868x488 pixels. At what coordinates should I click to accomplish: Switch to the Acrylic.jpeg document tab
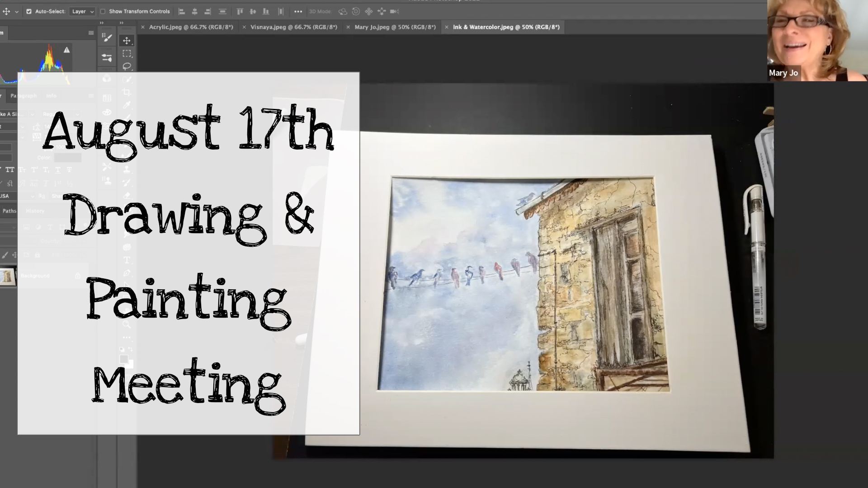click(x=191, y=27)
